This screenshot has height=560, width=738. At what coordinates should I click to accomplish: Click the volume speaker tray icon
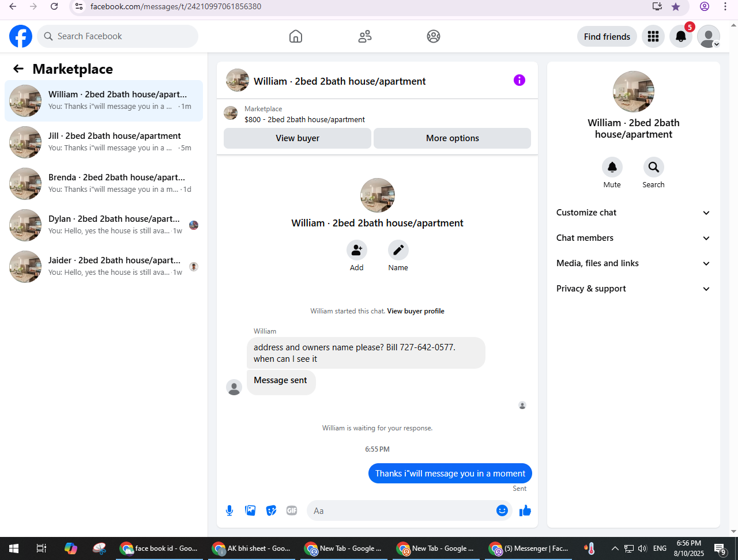642,548
